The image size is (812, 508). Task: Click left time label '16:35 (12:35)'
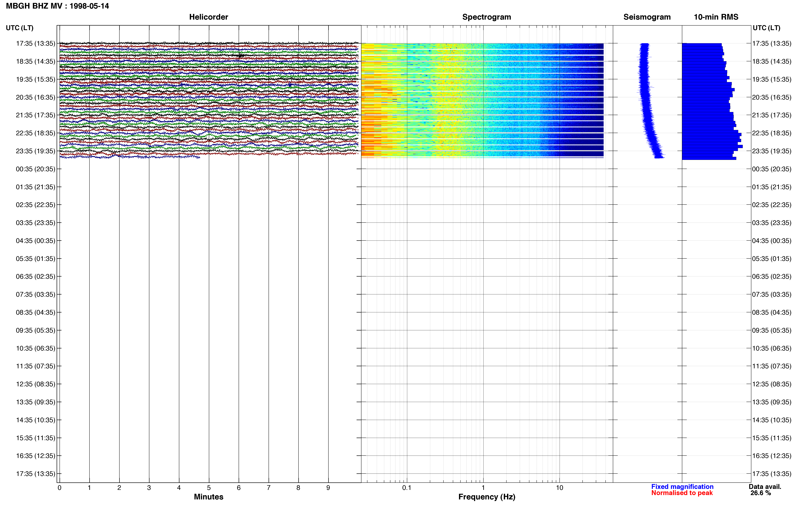[36, 456]
